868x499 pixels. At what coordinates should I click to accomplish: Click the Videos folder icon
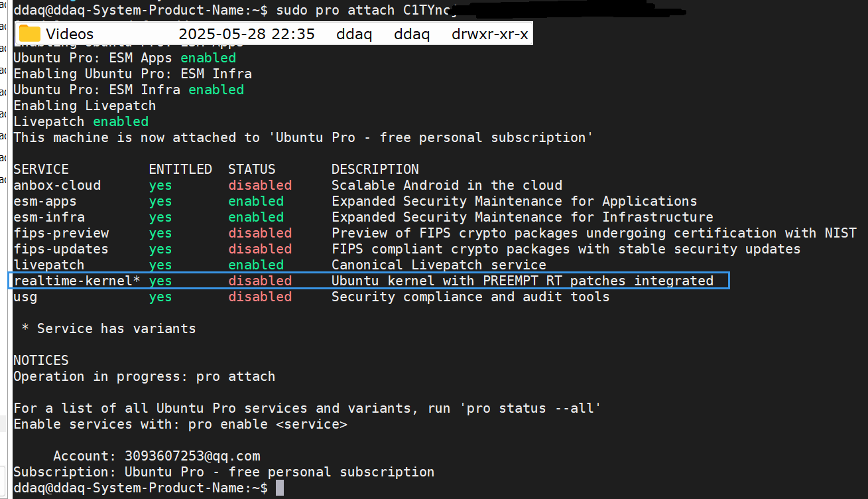30,34
